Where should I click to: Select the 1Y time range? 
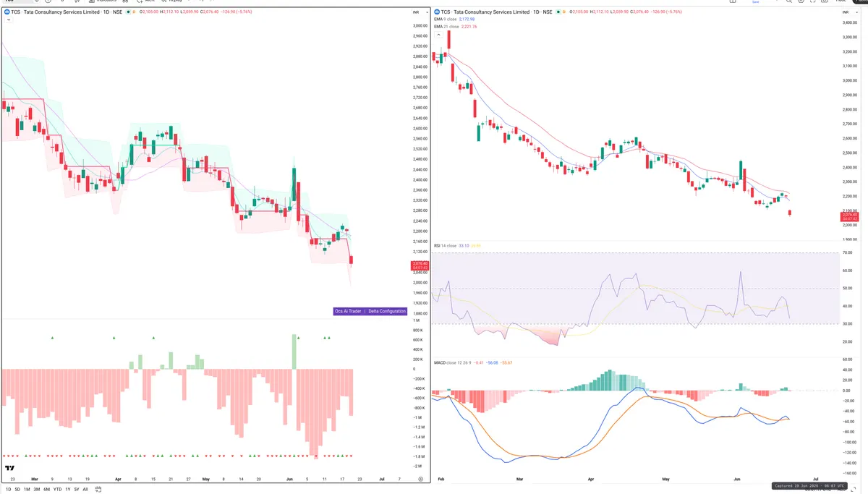point(68,490)
